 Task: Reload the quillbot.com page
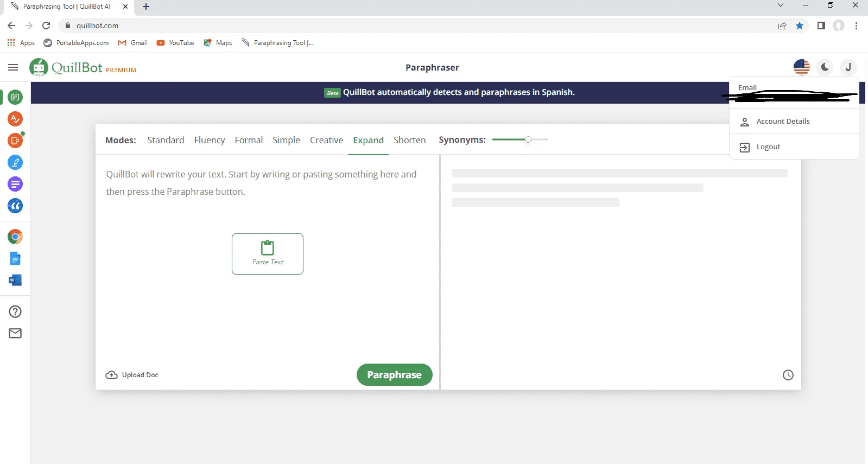coord(46,26)
